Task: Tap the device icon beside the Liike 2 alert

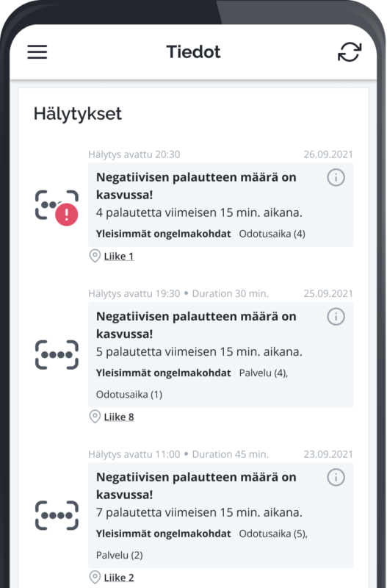Action: (x=57, y=515)
